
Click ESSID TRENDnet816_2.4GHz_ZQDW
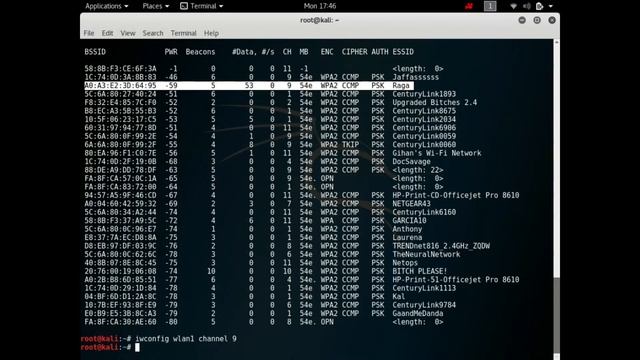(x=441, y=246)
